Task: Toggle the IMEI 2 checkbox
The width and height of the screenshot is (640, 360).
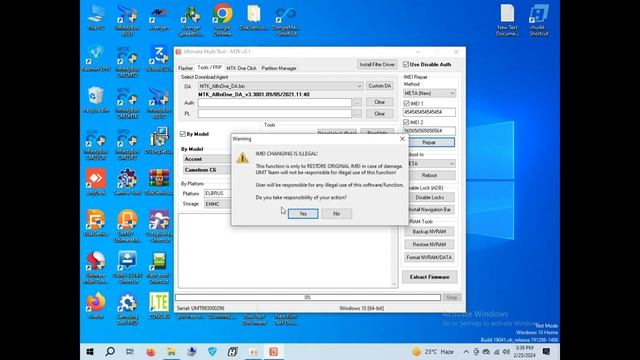Action: coord(406,122)
